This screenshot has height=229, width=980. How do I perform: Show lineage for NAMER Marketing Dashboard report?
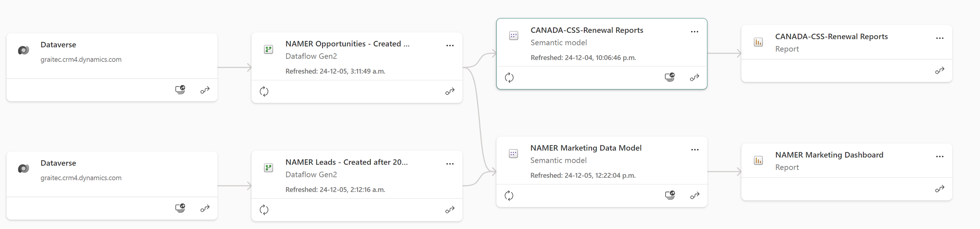[x=939, y=189]
